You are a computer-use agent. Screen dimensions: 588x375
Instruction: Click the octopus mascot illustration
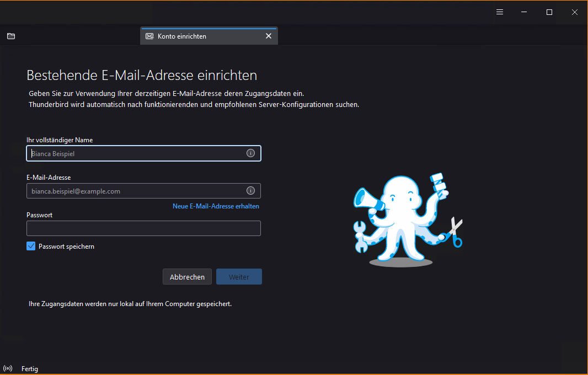pos(408,220)
